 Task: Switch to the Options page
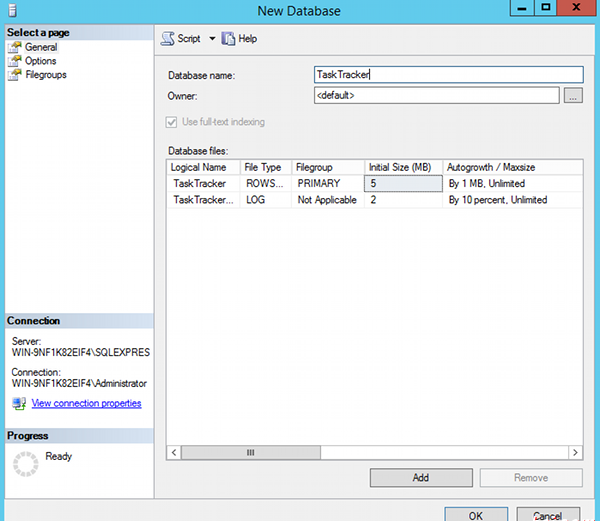click(41, 61)
